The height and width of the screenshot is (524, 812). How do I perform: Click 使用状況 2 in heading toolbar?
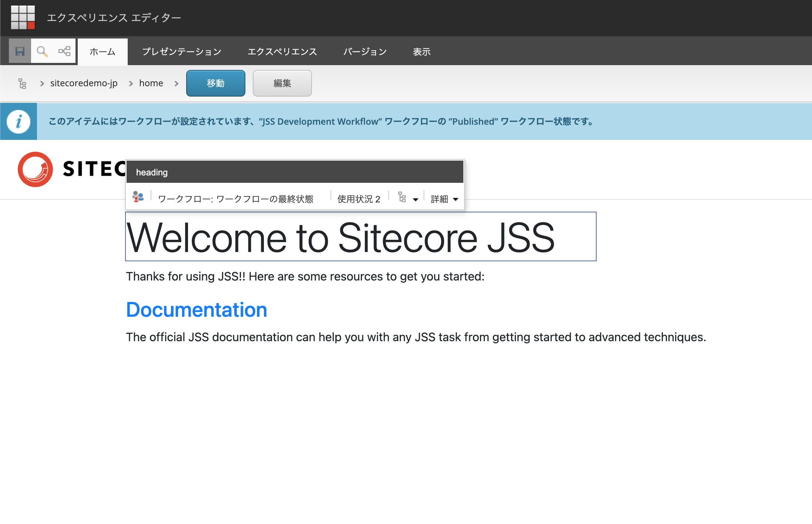point(359,199)
